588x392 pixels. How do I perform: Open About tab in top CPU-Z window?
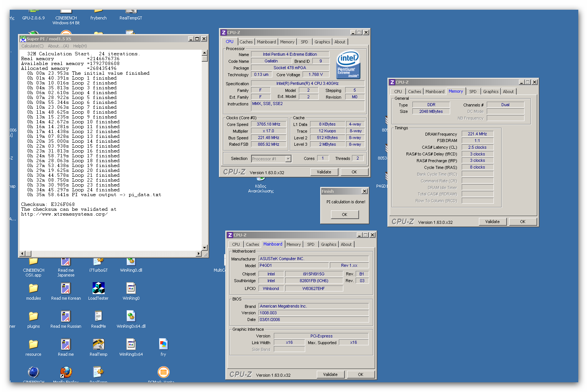pyautogui.click(x=340, y=42)
